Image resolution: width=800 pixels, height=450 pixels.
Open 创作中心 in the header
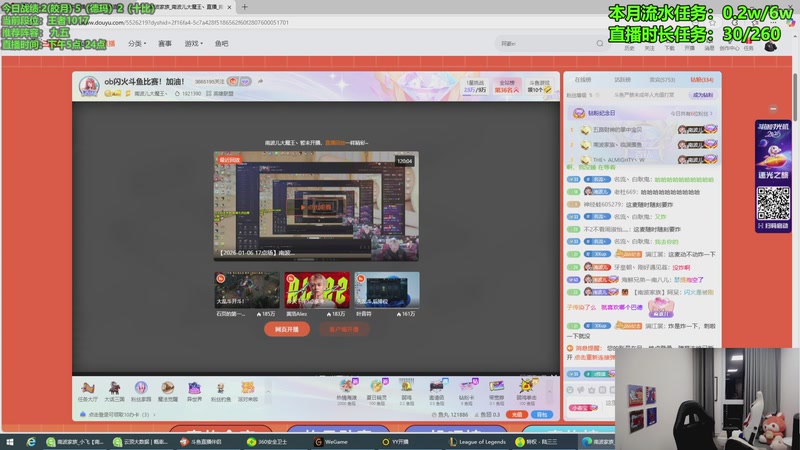coord(729,48)
